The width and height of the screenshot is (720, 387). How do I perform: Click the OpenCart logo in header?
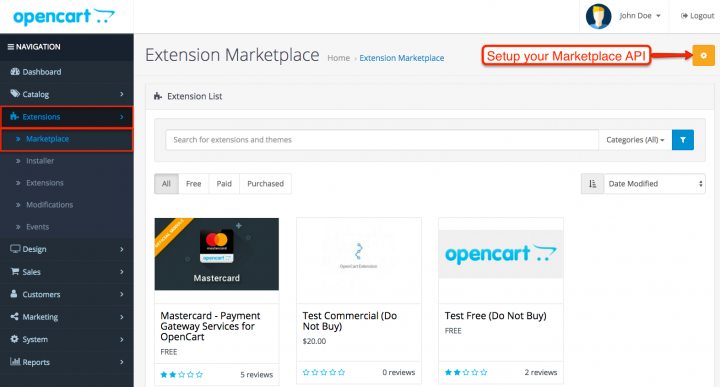pyautogui.click(x=64, y=17)
